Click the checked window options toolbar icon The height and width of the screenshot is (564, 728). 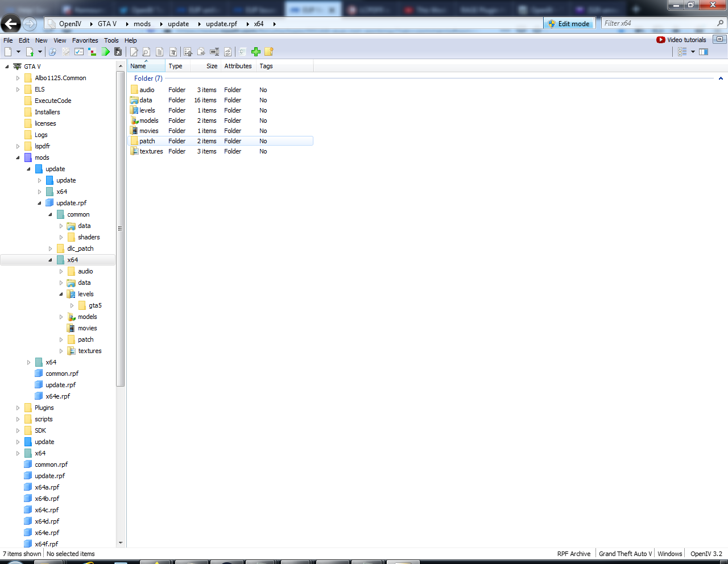pos(79,52)
